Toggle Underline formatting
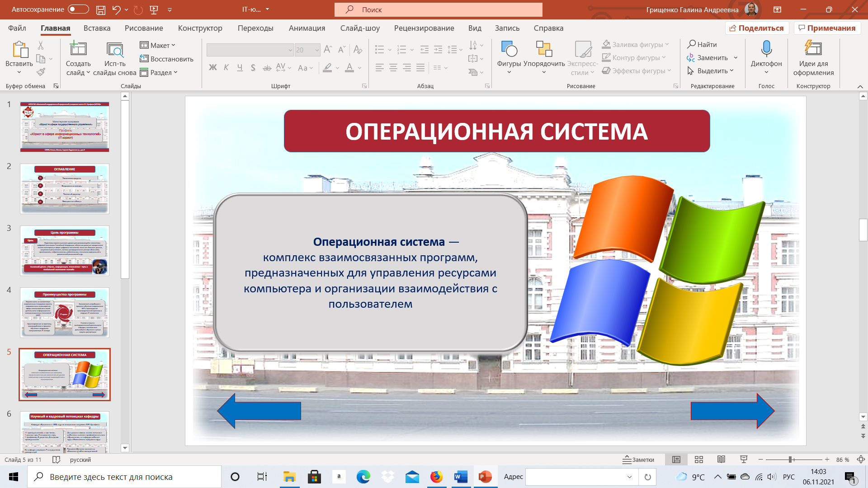 tap(240, 68)
